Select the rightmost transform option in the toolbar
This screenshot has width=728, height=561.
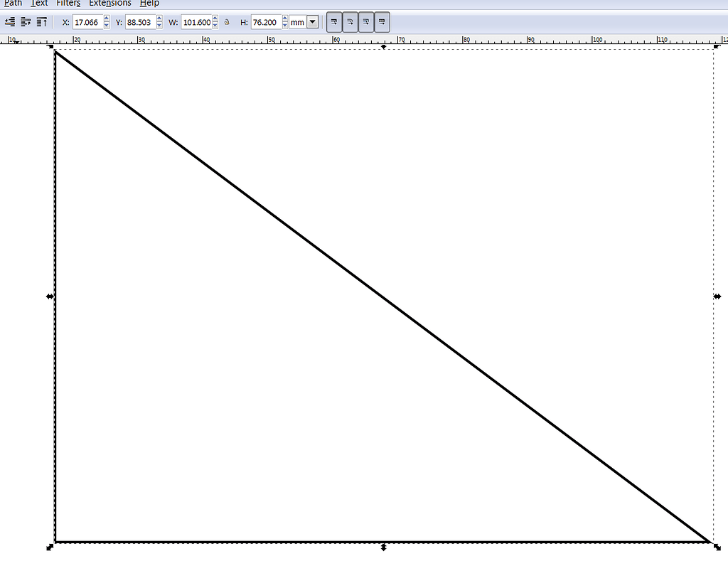[382, 21]
